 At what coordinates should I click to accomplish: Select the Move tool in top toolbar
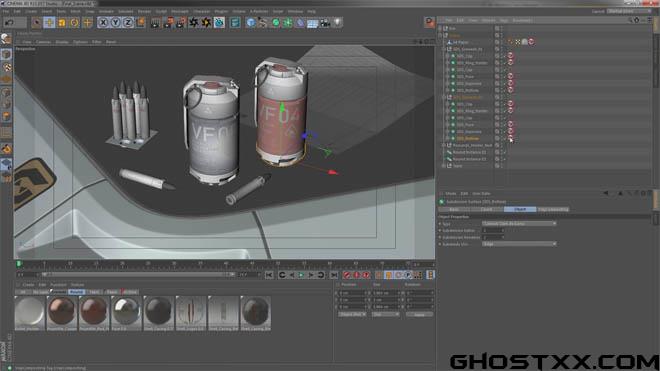(49, 22)
